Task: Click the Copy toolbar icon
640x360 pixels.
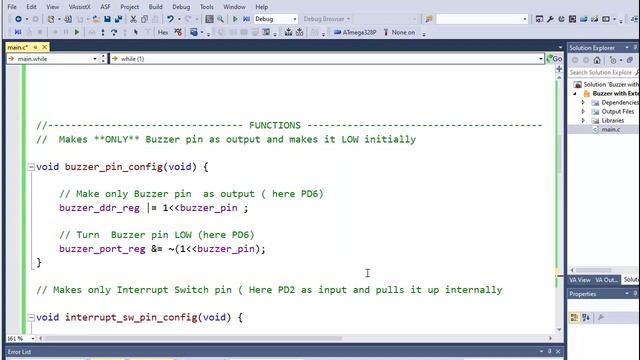Action: point(144,19)
